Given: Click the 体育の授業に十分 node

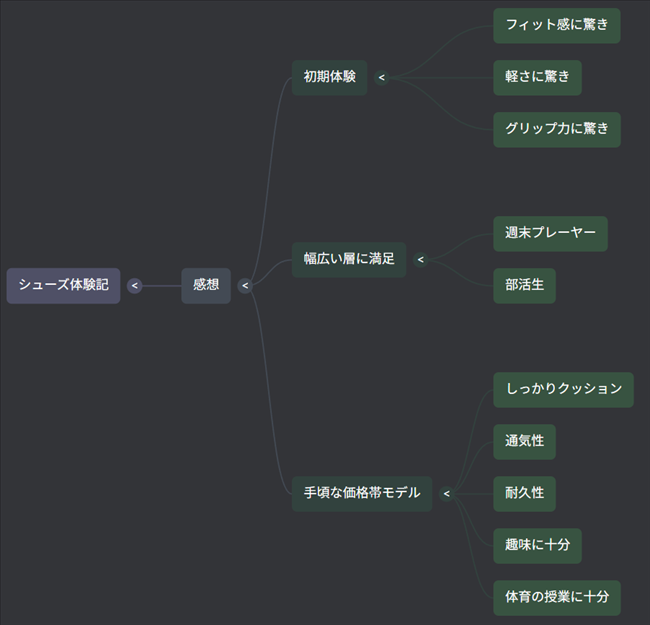Looking at the screenshot, I should pyautogui.click(x=556, y=598).
